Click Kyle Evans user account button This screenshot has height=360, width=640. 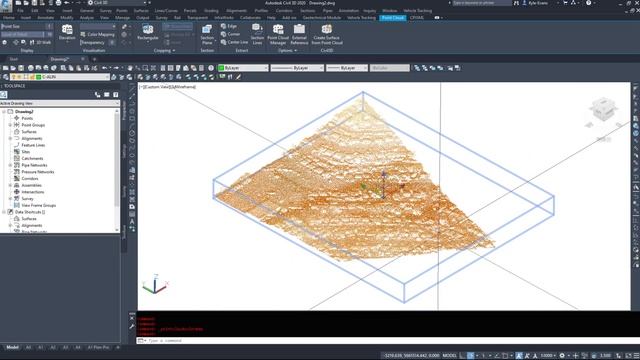tap(538, 3)
